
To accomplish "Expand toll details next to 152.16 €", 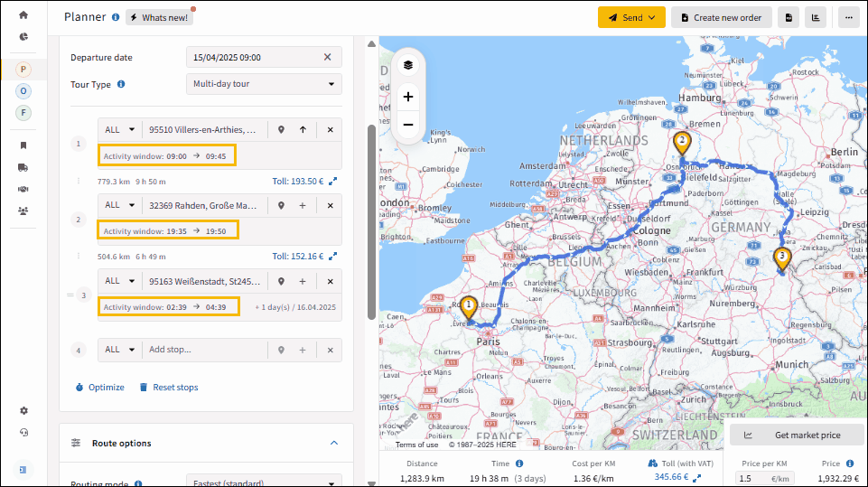I will click(x=332, y=257).
